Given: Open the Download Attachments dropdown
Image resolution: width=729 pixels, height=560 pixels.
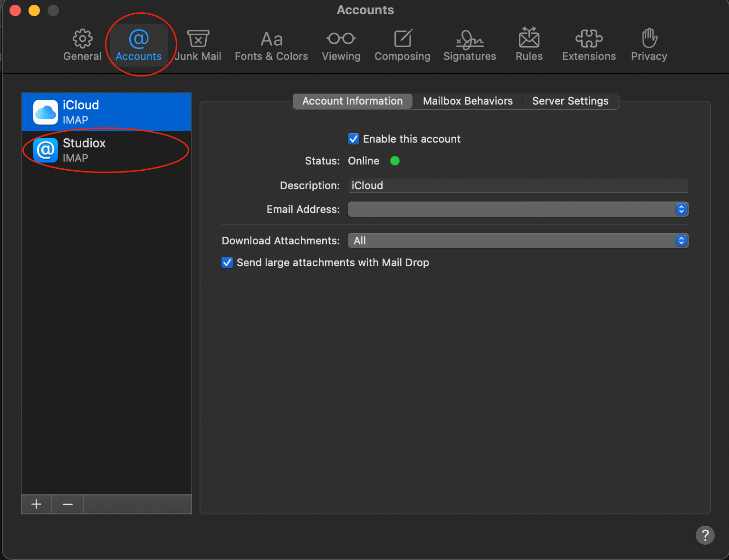Looking at the screenshot, I should pyautogui.click(x=518, y=241).
